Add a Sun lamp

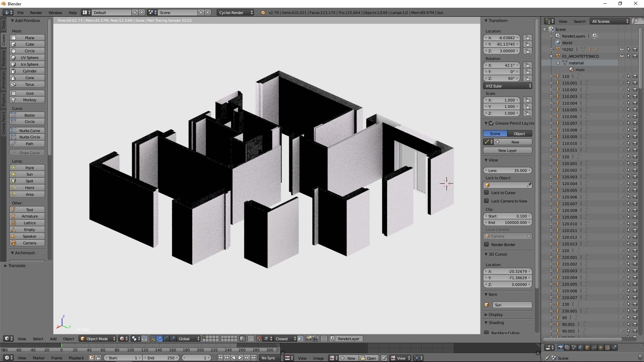pos(27,174)
